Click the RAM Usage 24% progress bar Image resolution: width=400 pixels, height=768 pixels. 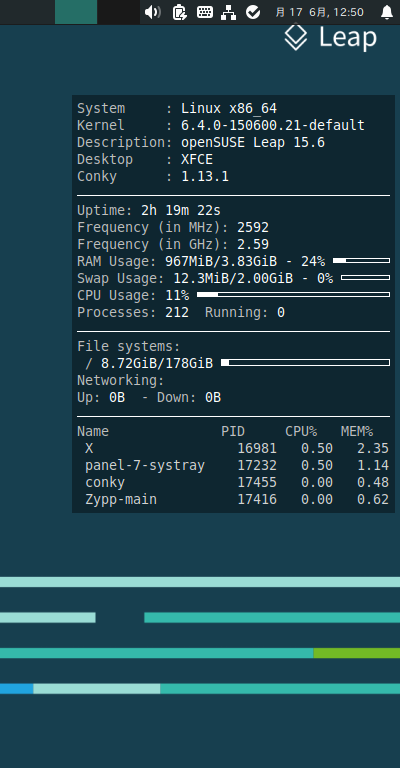pyautogui.click(x=361, y=261)
